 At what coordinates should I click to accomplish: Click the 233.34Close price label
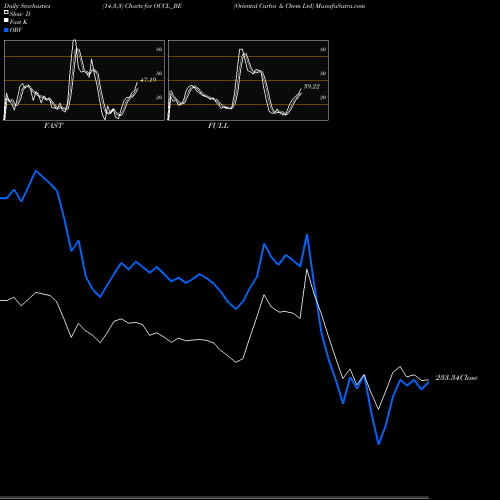coord(456,378)
